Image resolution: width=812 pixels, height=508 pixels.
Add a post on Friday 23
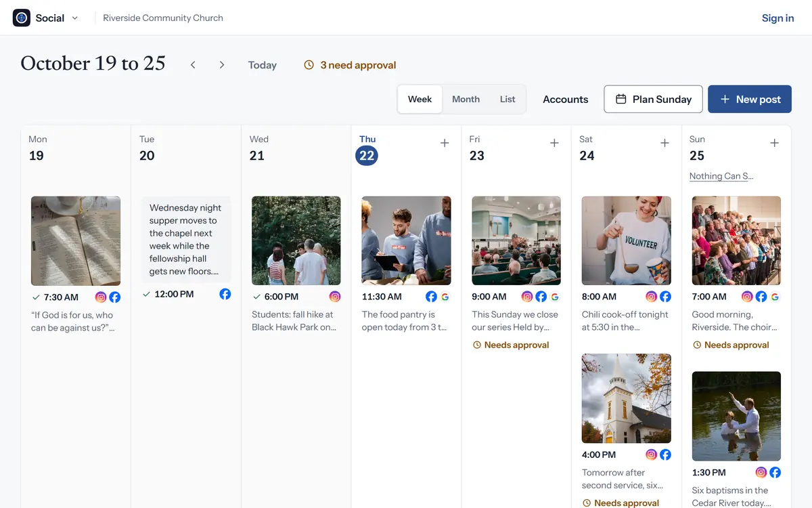(x=554, y=143)
